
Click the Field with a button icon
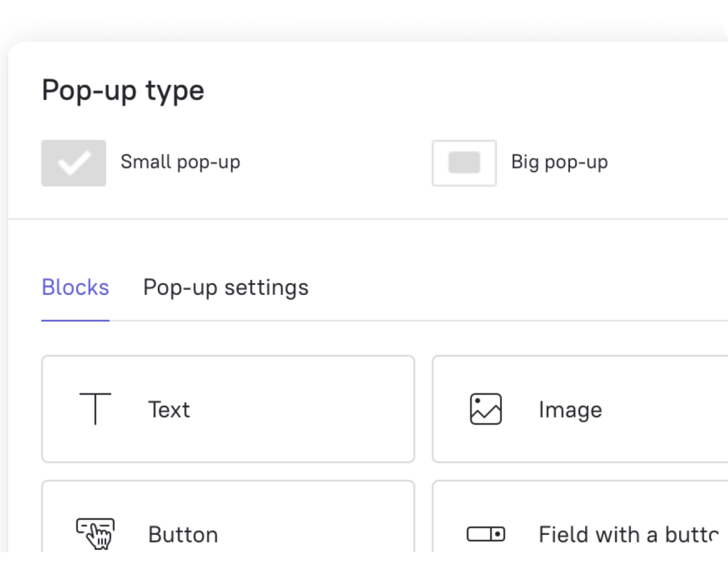(486, 534)
